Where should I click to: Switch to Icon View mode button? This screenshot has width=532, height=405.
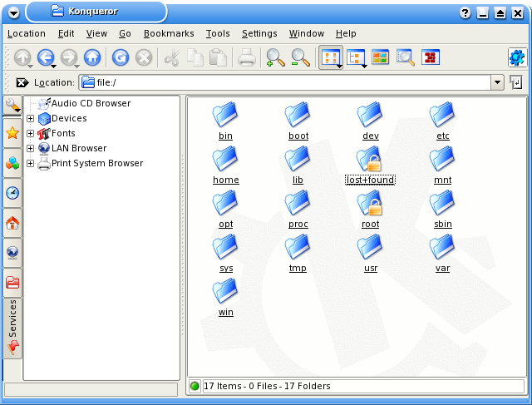click(x=330, y=57)
